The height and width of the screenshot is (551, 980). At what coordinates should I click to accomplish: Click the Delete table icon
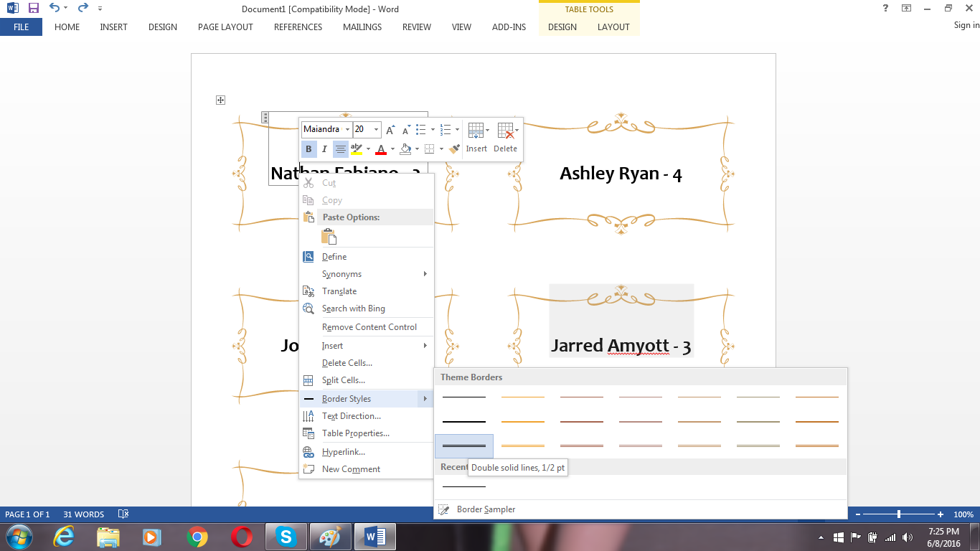pyautogui.click(x=505, y=131)
